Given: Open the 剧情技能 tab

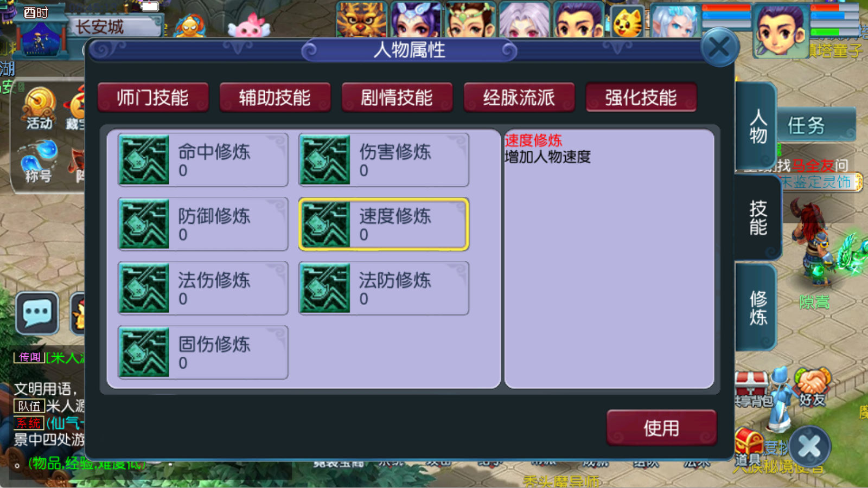Looking at the screenshot, I should click(x=397, y=98).
